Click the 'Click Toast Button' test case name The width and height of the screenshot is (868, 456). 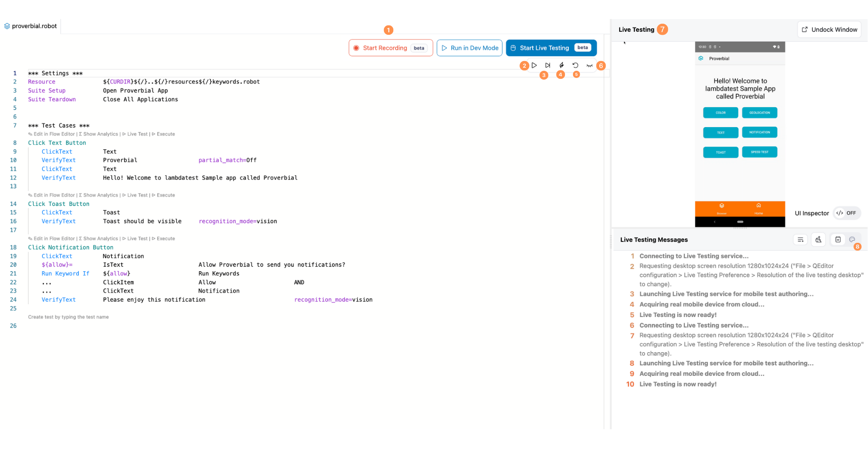pos(59,204)
